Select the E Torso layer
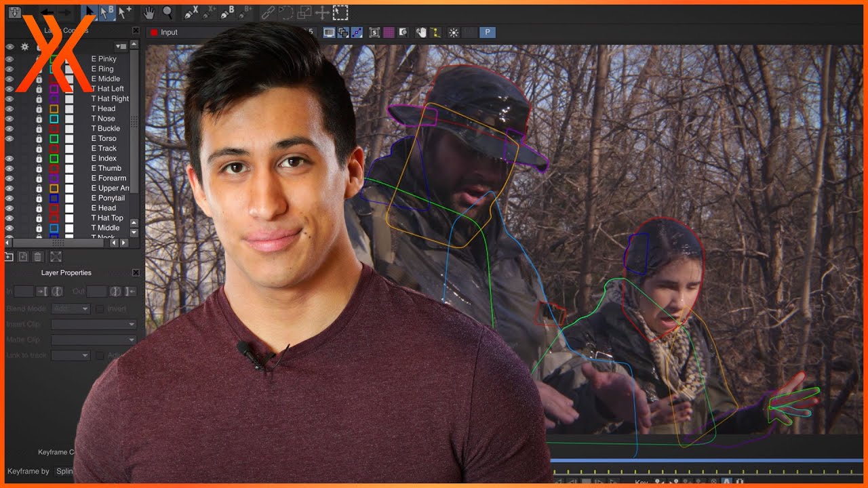The height and width of the screenshot is (488, 868). tap(104, 138)
